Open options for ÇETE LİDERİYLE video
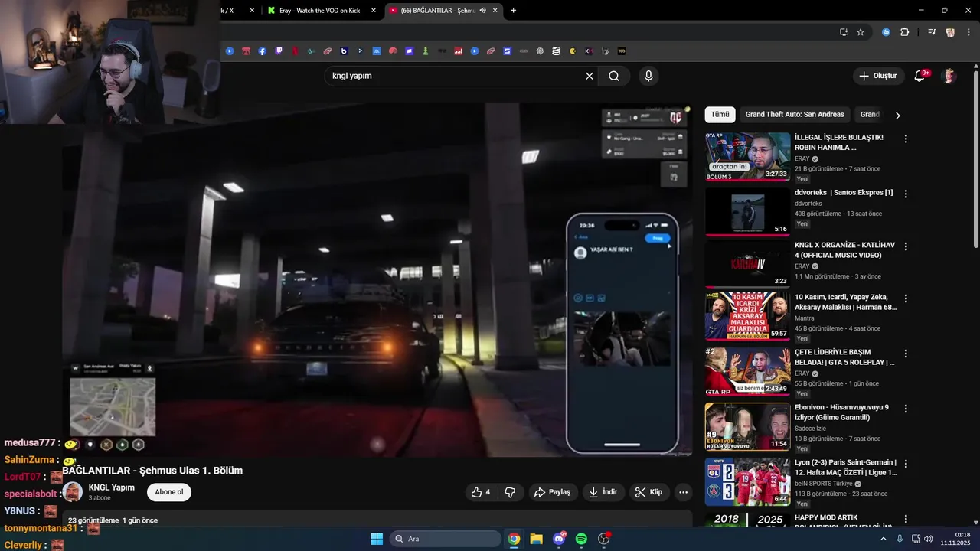 coord(906,354)
